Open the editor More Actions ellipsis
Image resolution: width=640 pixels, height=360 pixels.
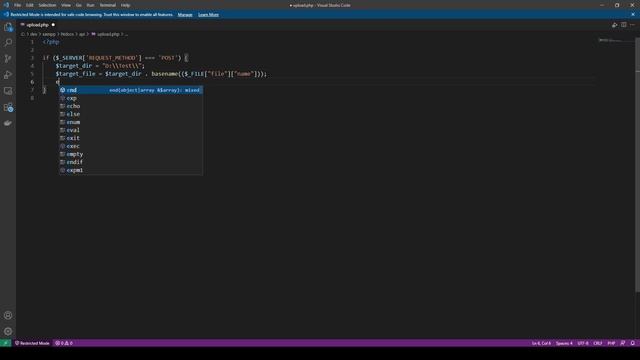coord(632,25)
